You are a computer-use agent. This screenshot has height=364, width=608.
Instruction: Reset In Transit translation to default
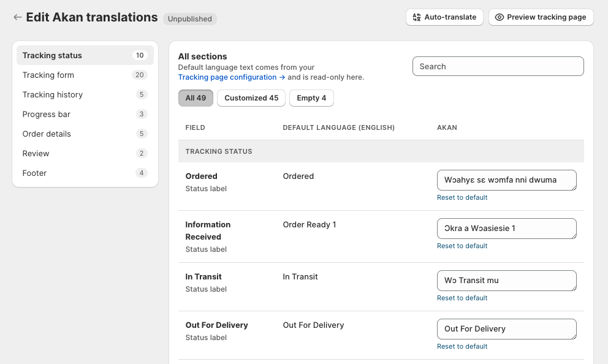pyautogui.click(x=462, y=298)
